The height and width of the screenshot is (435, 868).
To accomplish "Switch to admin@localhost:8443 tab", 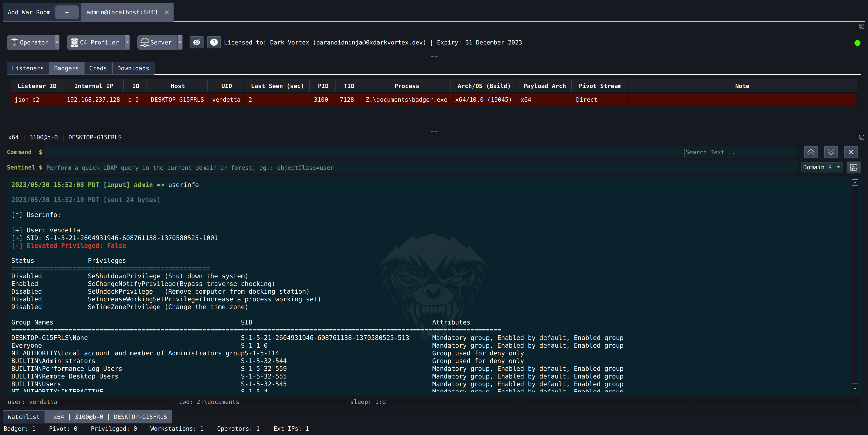I will (x=122, y=12).
